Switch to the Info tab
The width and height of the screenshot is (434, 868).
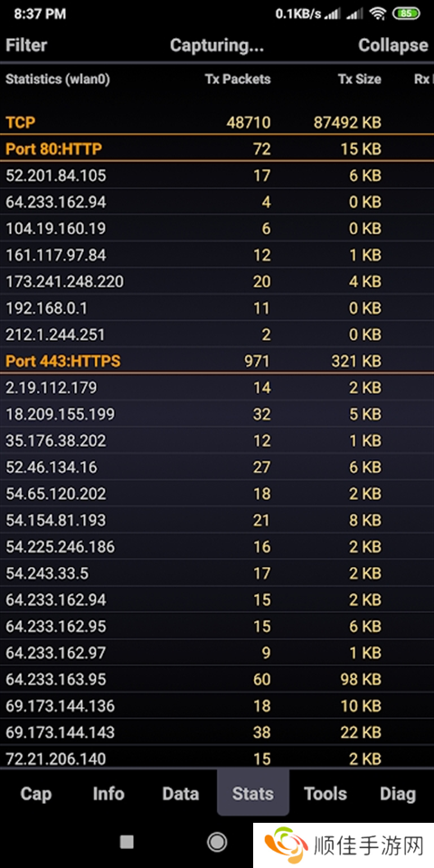point(108,794)
